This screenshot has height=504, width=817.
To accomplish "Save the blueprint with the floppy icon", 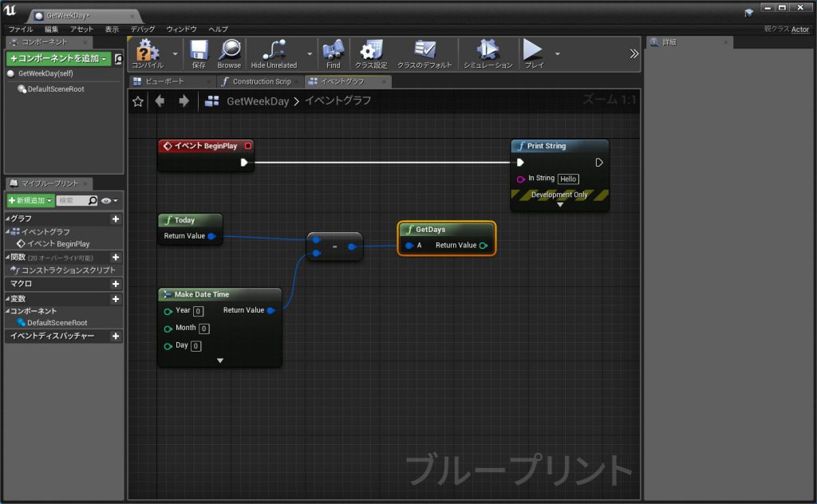I will (x=199, y=53).
